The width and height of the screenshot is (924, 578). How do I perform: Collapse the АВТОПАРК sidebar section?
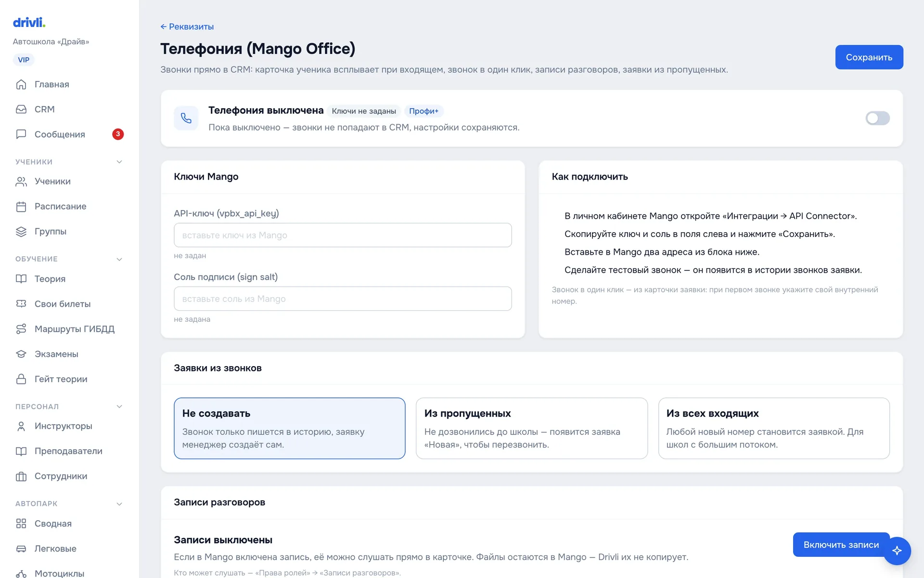[x=119, y=504]
